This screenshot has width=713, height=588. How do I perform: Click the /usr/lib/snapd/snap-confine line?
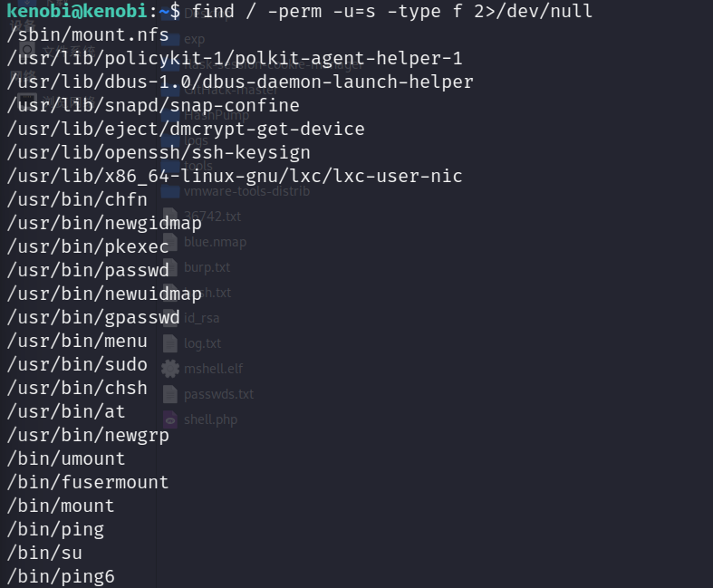point(153,105)
